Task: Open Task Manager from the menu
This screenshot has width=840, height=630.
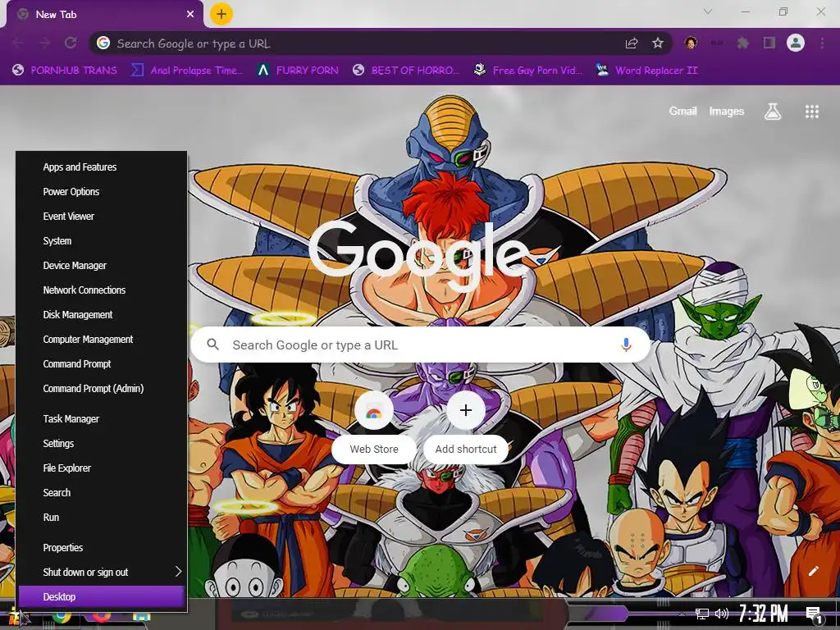Action: click(102, 419)
